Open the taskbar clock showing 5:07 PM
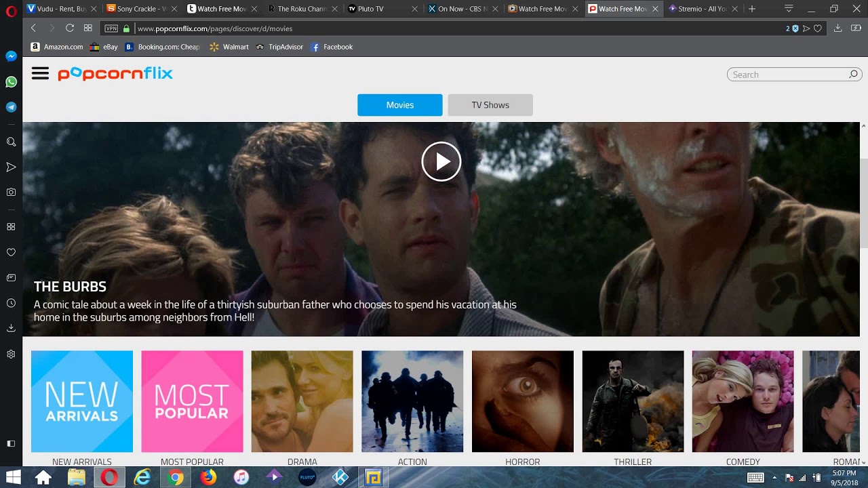Image resolution: width=868 pixels, height=488 pixels. [844, 477]
